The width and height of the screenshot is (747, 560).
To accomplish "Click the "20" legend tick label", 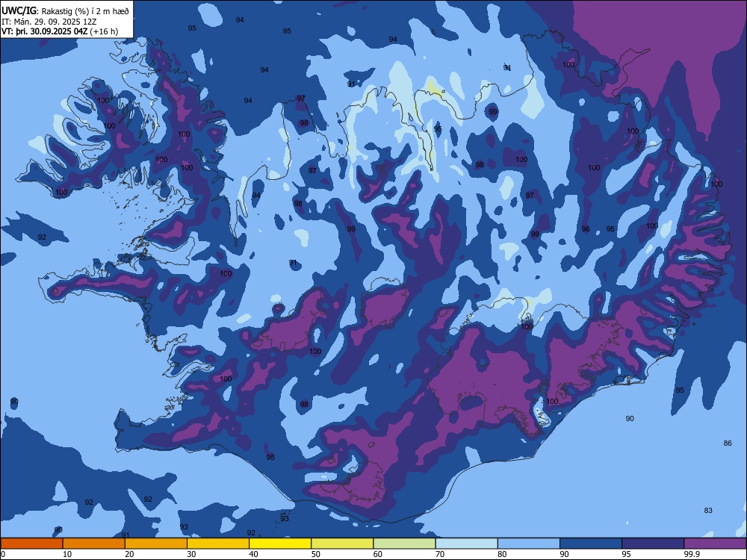I will click(129, 554).
